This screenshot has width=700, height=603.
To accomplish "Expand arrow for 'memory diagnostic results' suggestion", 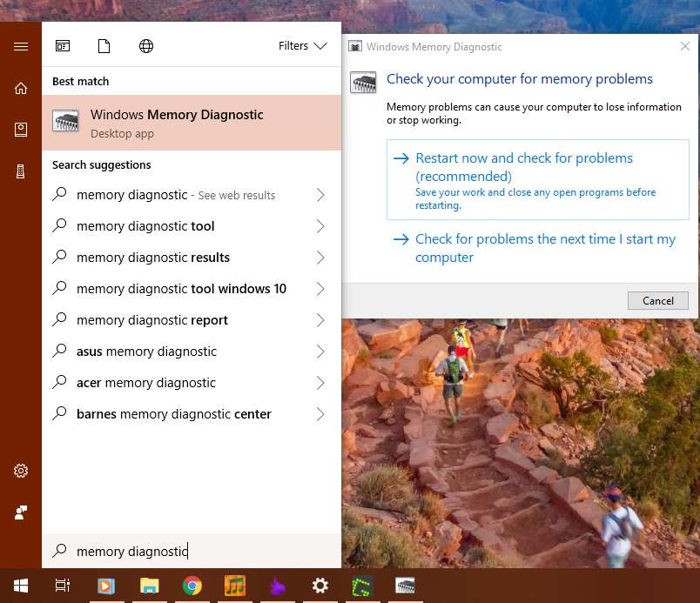I will [x=320, y=258].
